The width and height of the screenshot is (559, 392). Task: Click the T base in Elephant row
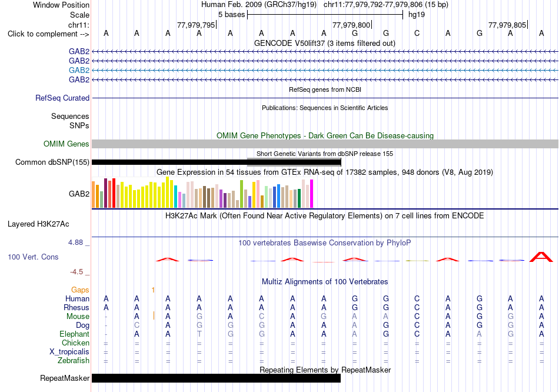(x=199, y=334)
